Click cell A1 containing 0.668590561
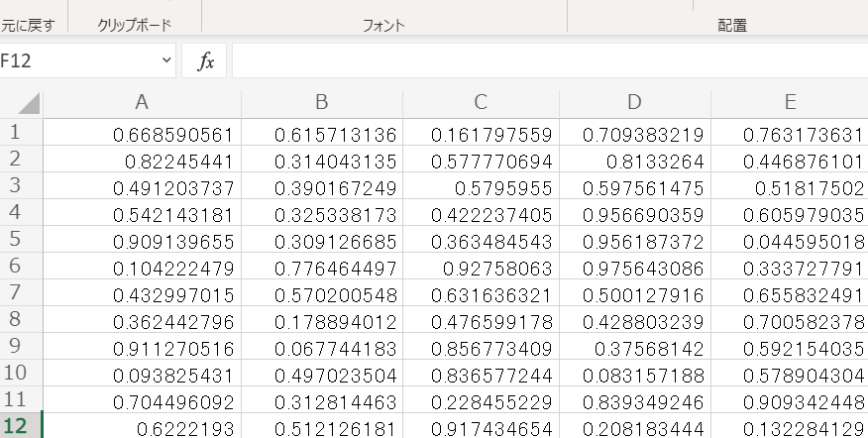868x438 pixels. (143, 133)
